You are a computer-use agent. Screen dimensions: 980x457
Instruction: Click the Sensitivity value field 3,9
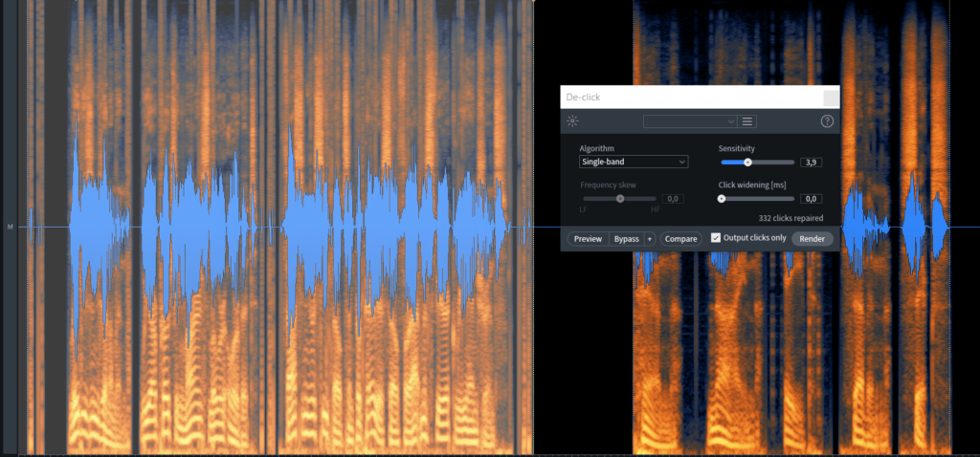[810, 163]
